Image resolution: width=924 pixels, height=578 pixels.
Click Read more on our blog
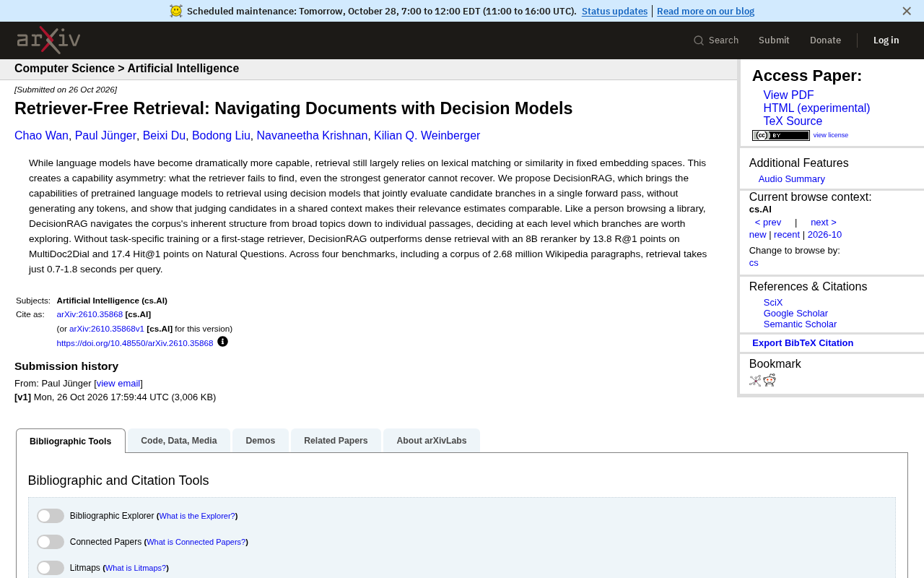[705, 11]
